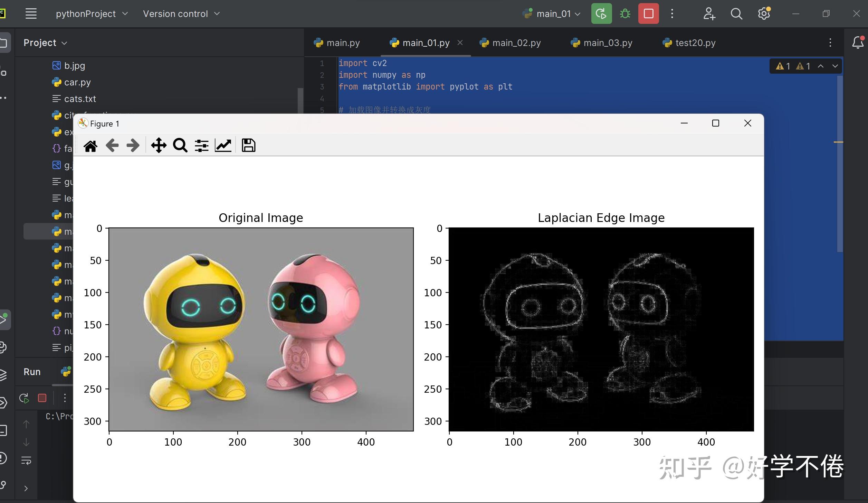This screenshot has width=868, height=503.
Task: Close the main_01.py tab
Action: (x=460, y=43)
